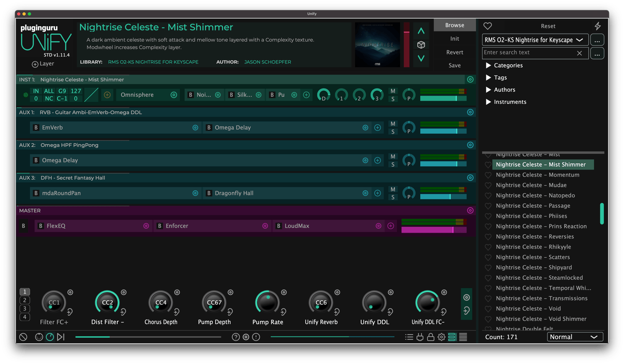Viewport: 624px width, 364px height.
Task: Expand the Instruments filter
Action: 488,102
